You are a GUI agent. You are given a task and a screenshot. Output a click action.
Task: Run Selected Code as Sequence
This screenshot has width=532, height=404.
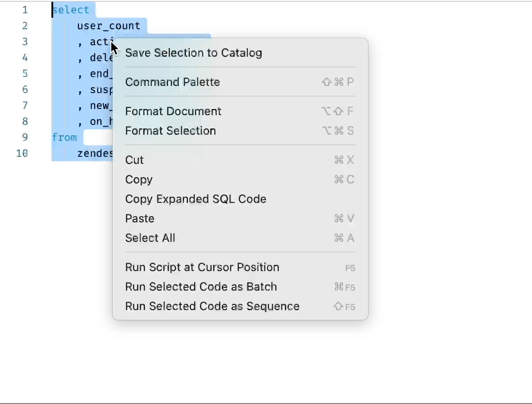pyautogui.click(x=212, y=306)
